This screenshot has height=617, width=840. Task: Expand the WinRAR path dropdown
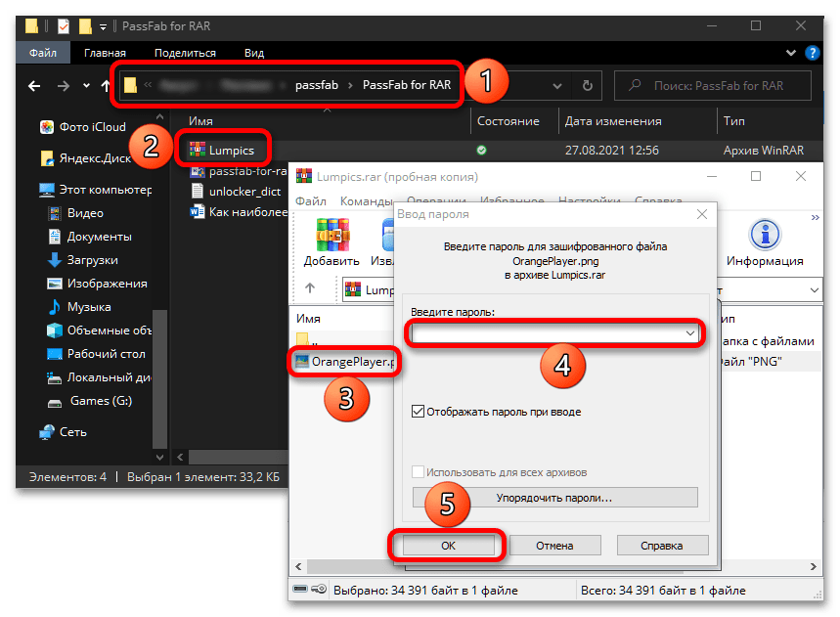(x=814, y=289)
